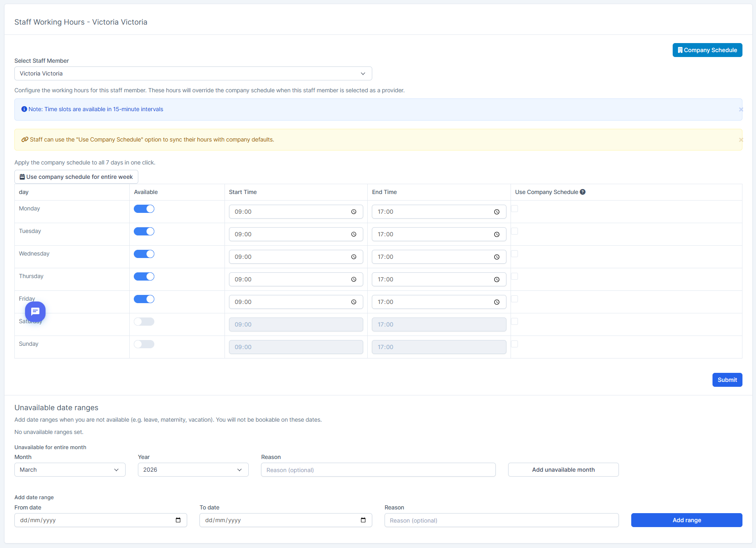Focus the Reason field beside Add range
The image size is (756, 548).
click(501, 521)
